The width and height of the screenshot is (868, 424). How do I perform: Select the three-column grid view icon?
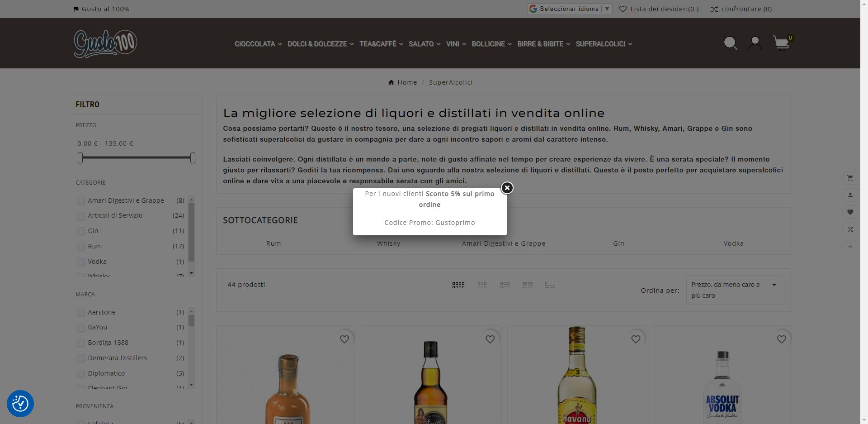[482, 285]
